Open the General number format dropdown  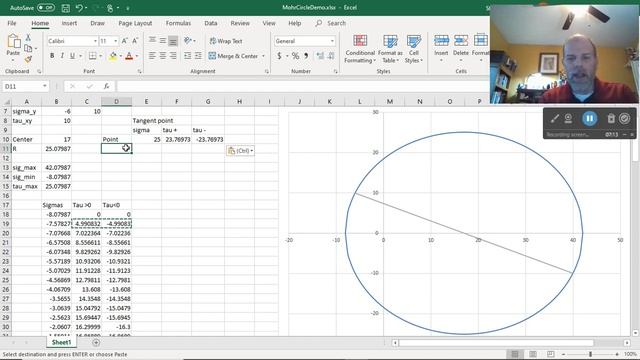tap(332, 41)
